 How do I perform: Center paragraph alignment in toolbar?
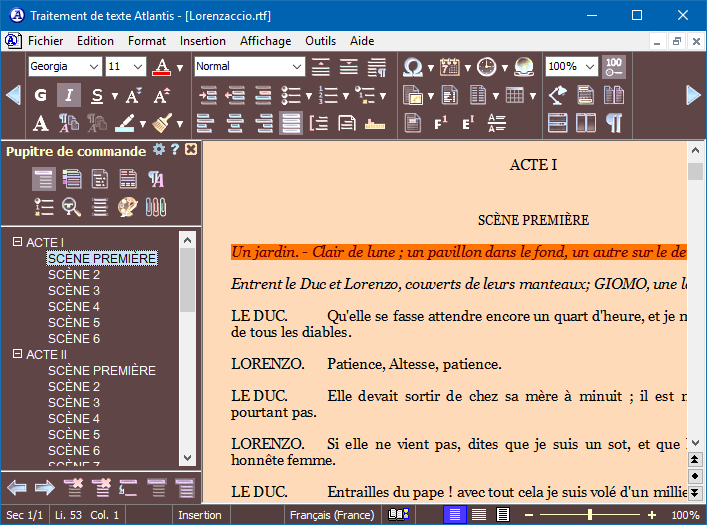[235, 123]
